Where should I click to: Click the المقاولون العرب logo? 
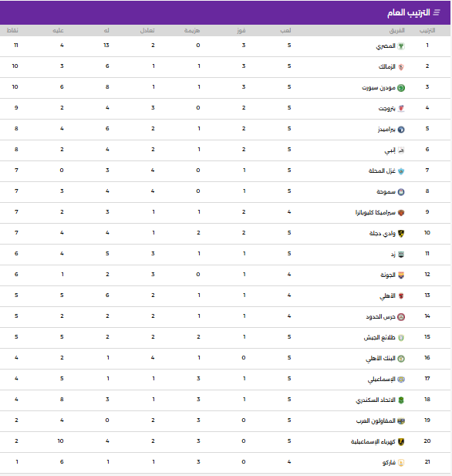click(401, 421)
